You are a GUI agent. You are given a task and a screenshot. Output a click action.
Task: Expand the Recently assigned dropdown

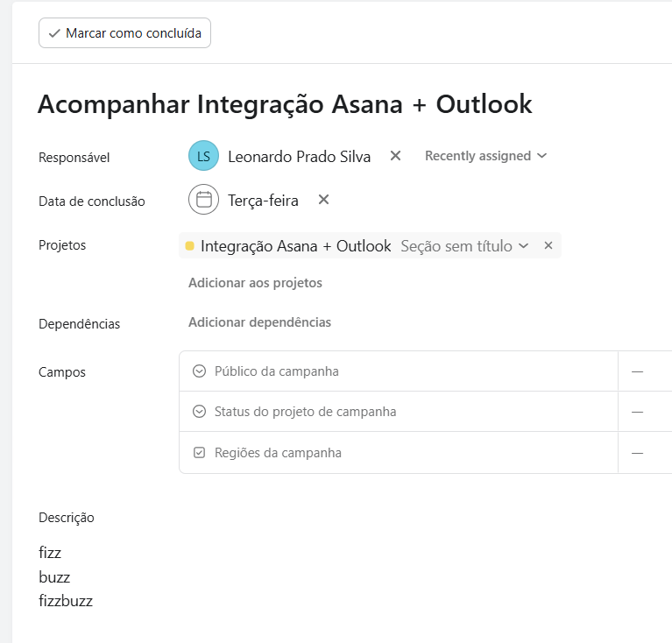click(x=485, y=156)
